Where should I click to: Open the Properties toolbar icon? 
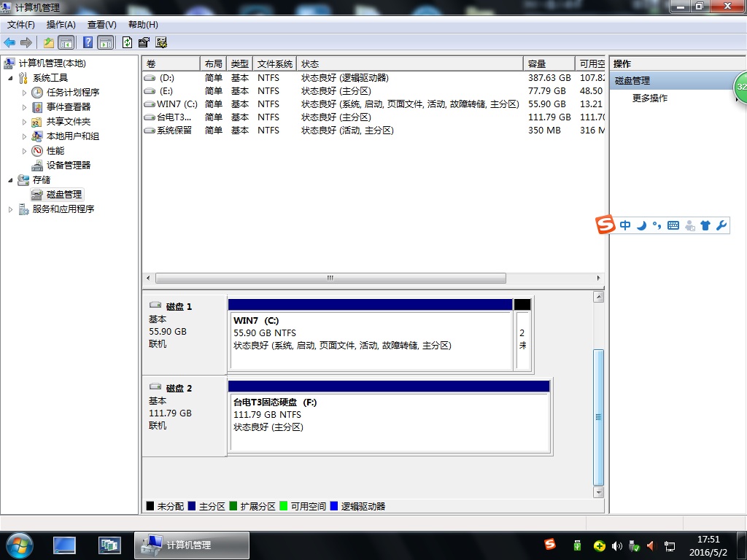144,42
